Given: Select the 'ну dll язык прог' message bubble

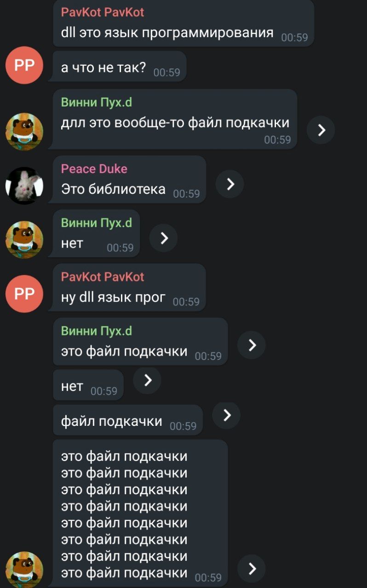Looking at the screenshot, I should [129, 287].
